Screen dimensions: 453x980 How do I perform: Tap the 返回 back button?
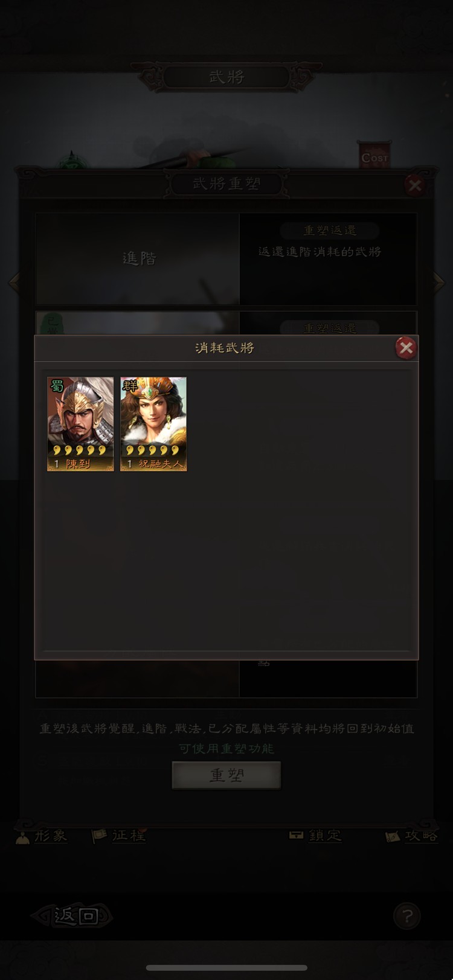coord(72,916)
